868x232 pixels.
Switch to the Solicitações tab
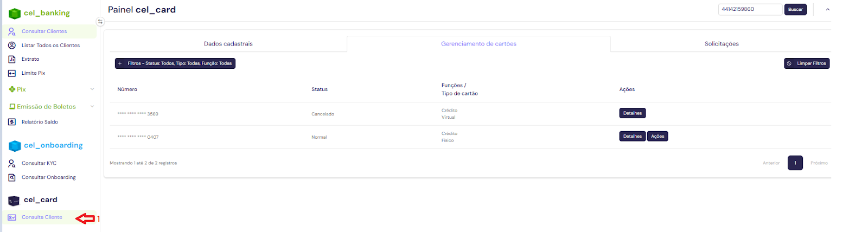[x=722, y=44]
